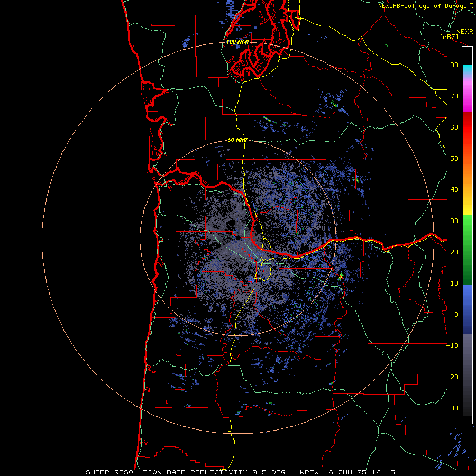Click "KRTX" station ID in the footer
Viewport: 476px width, 476px height.
click(x=310, y=472)
